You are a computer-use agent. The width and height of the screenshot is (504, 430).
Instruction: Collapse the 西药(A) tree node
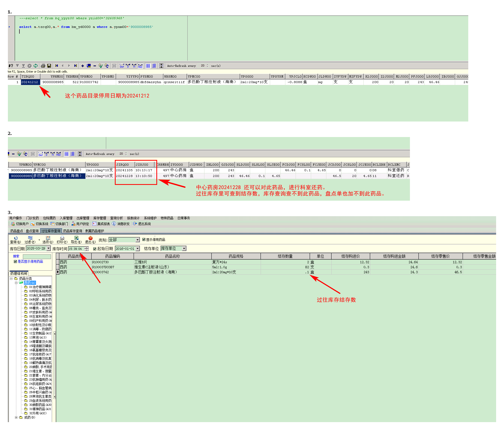tap(16, 283)
